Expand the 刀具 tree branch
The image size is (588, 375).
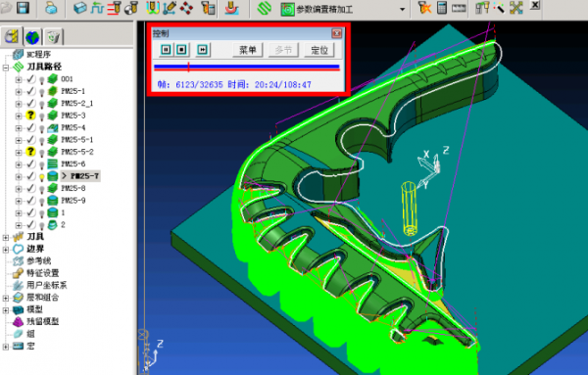pos(6,237)
